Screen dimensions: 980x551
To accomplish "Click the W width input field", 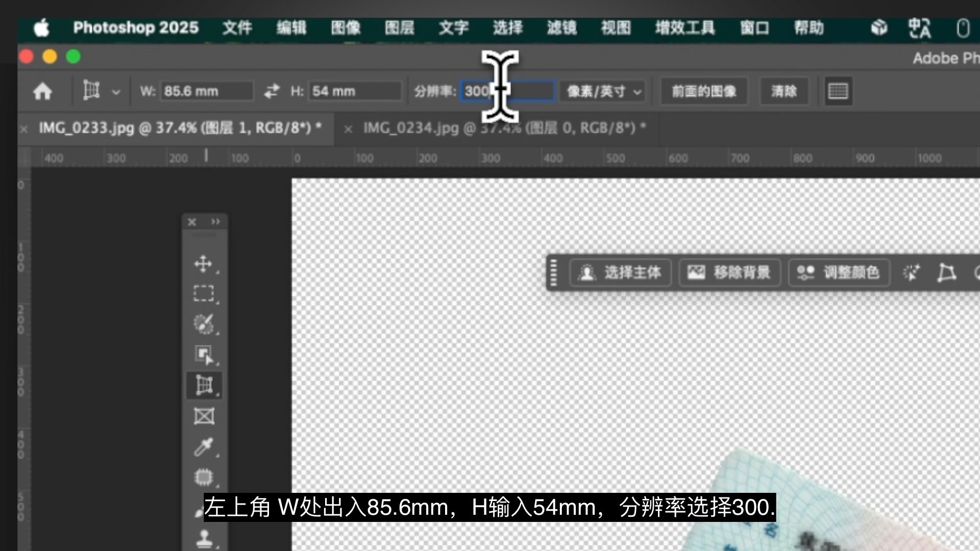I will point(206,91).
